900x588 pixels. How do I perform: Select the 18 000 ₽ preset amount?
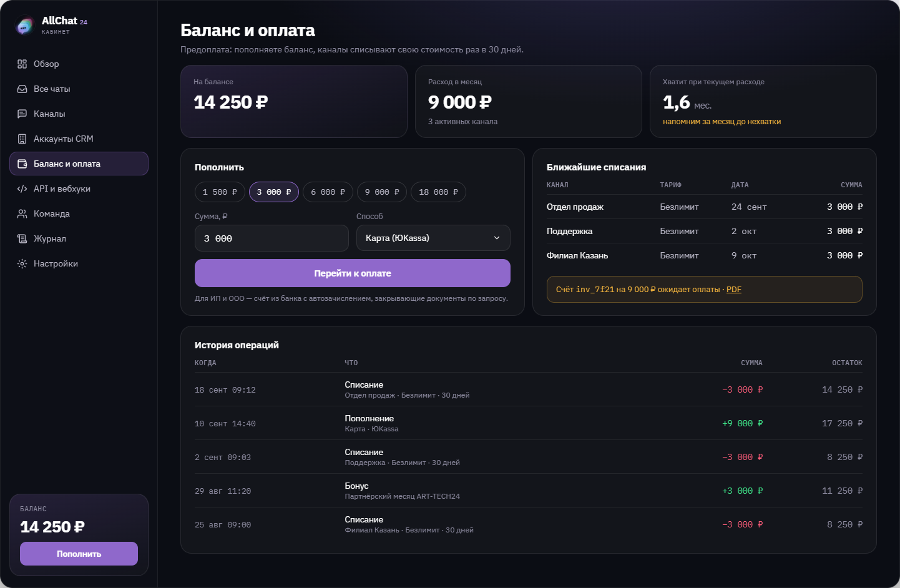tap(438, 192)
